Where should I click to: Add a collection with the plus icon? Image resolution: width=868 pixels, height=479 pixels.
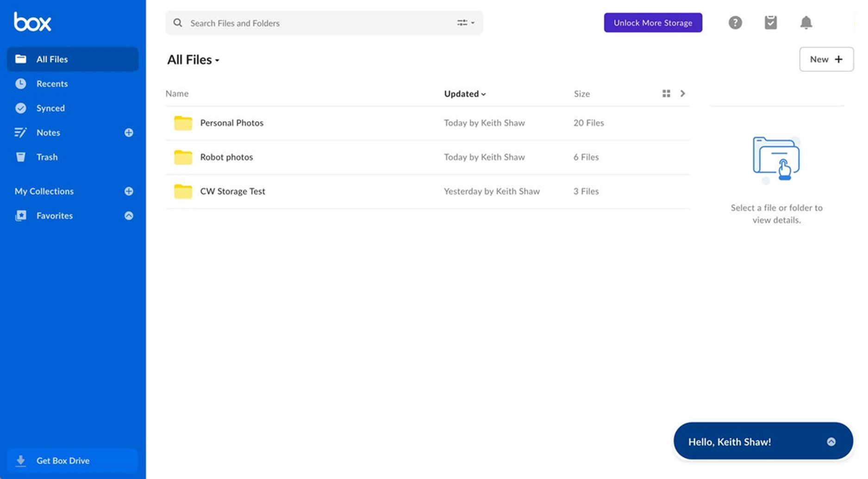pos(129,191)
